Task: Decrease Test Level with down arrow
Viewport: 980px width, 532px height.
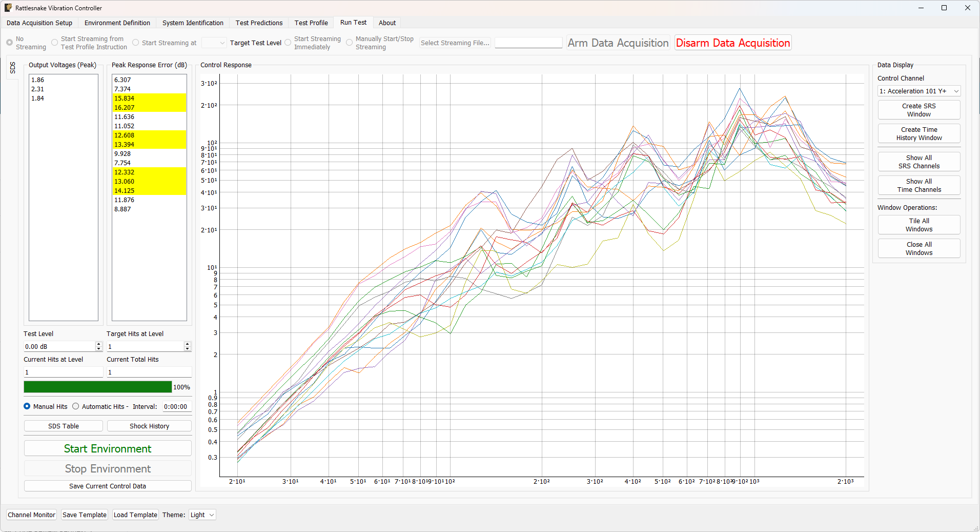Action: point(99,349)
